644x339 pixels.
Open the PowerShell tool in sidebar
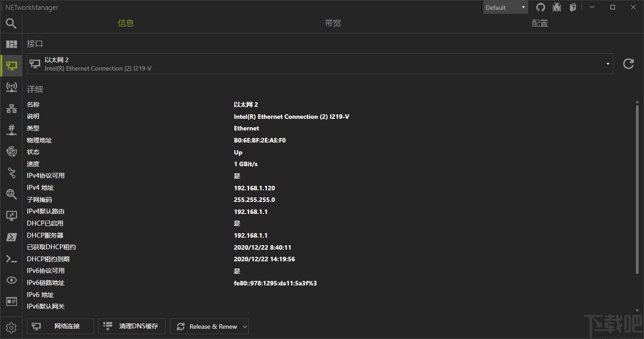pos(11,237)
